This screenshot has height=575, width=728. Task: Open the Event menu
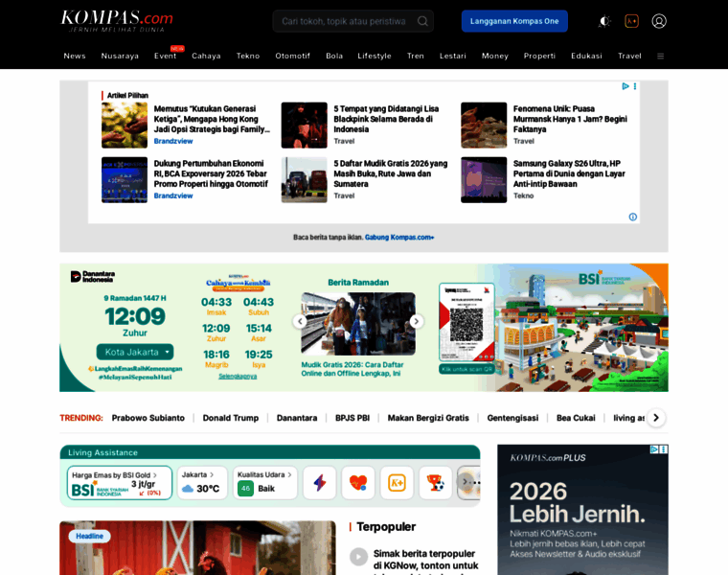tap(166, 56)
